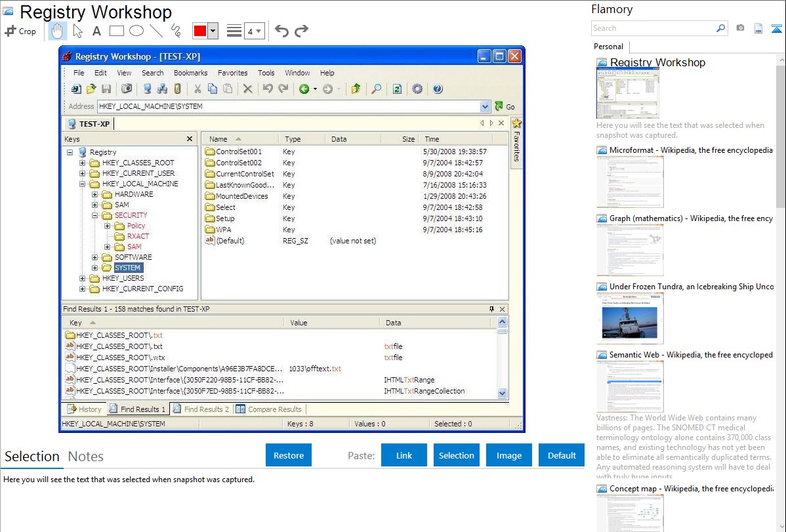Open the line thickness dropdown showing 4
Image resolution: width=786 pixels, height=532 pixels.
254,31
